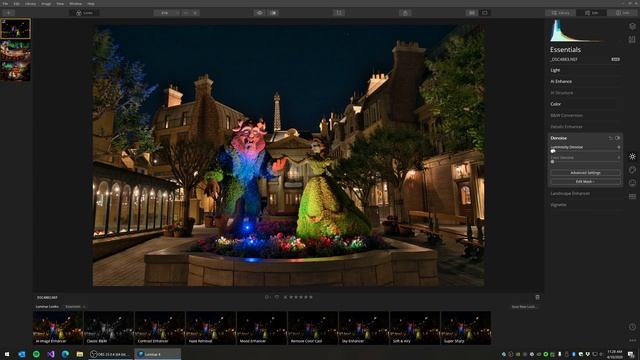The width and height of the screenshot is (640, 360).
Task: Adjust the Luminosity Denoise slider
Action: tap(585, 151)
